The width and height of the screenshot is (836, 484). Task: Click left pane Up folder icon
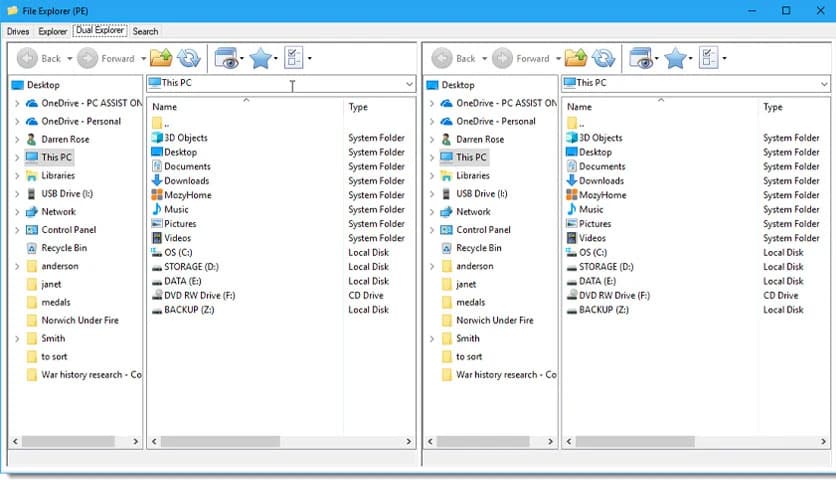(x=161, y=58)
